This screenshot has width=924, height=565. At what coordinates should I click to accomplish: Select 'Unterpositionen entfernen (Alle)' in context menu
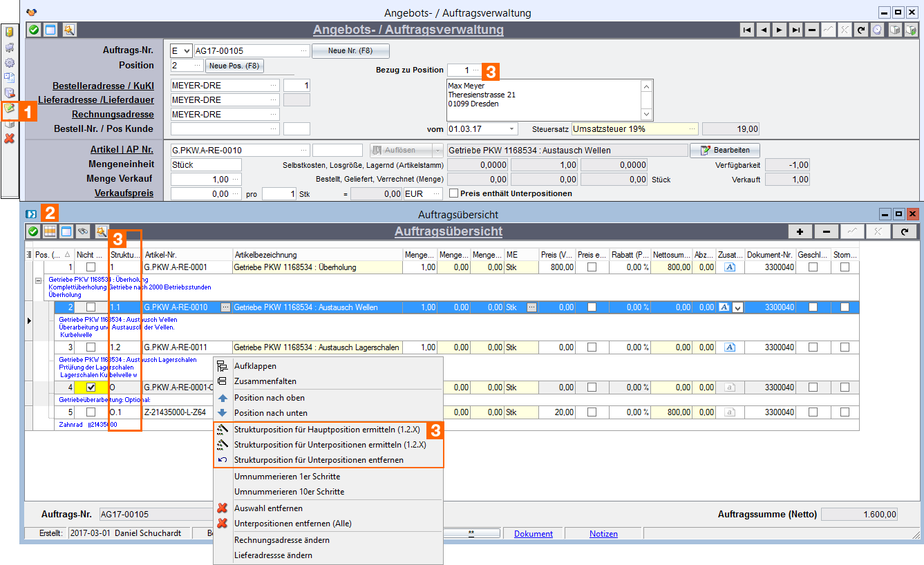coord(293,524)
